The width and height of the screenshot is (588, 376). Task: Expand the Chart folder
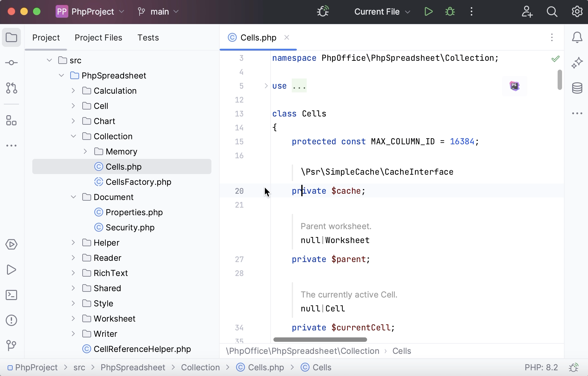[73, 121]
